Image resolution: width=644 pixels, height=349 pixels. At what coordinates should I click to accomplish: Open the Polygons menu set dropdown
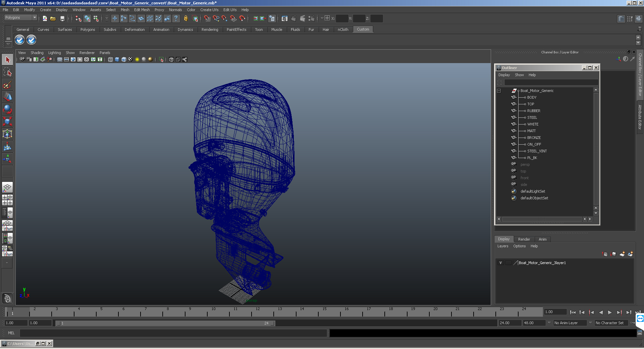click(x=20, y=17)
